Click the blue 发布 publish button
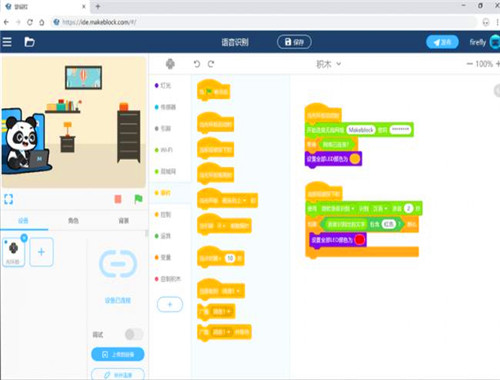 pos(442,42)
